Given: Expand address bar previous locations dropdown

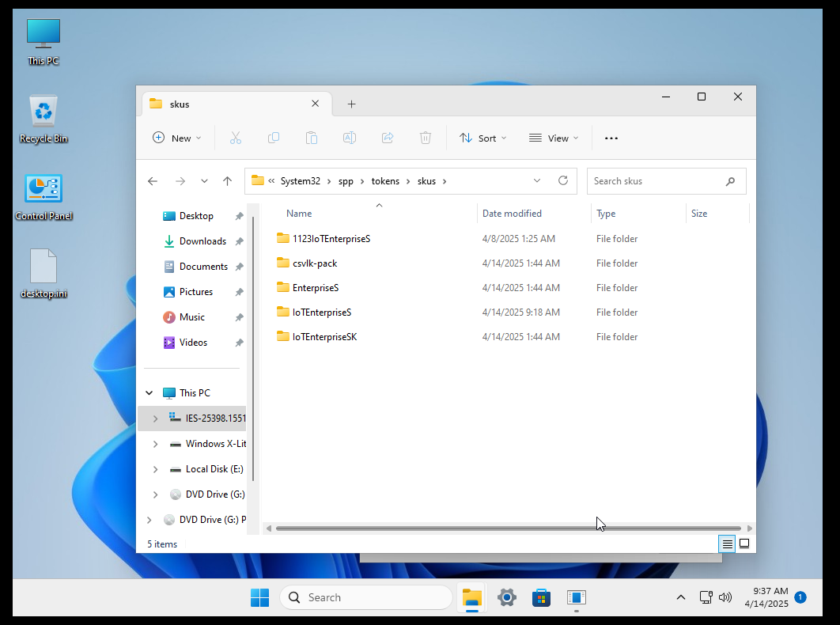Looking at the screenshot, I should click(537, 180).
